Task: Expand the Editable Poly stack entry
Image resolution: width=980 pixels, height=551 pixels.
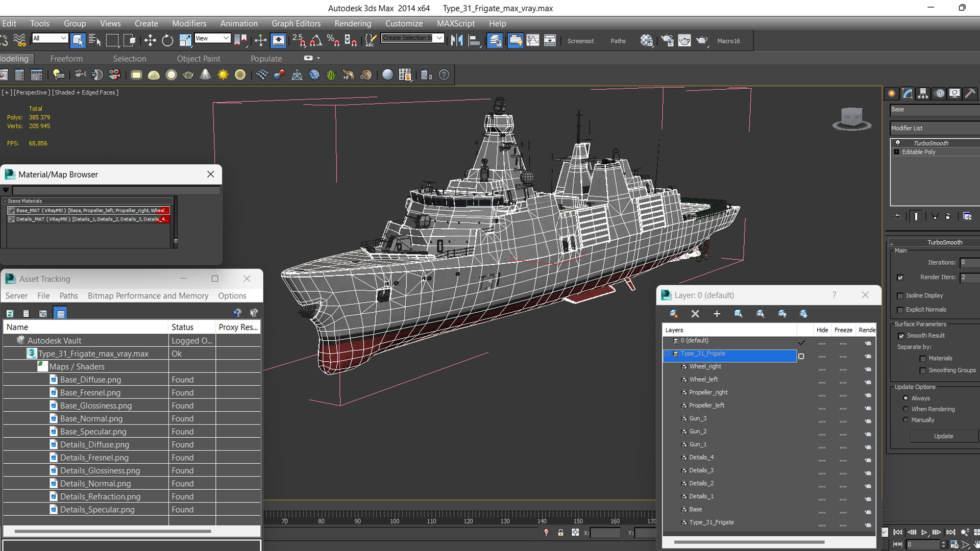Action: click(x=896, y=152)
